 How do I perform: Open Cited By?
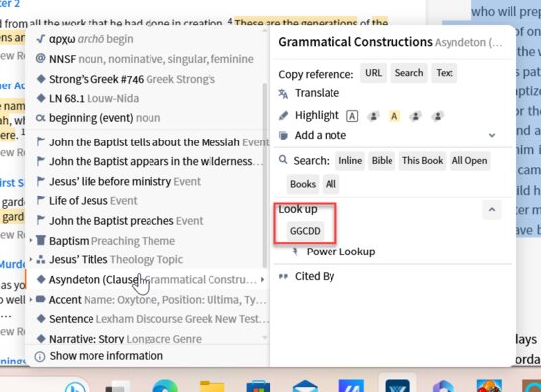coord(315,276)
